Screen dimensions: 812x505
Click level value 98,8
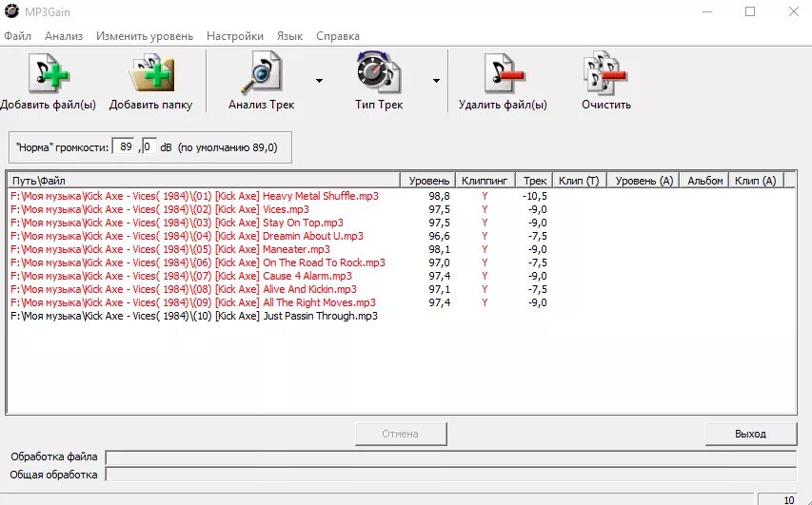click(x=439, y=196)
